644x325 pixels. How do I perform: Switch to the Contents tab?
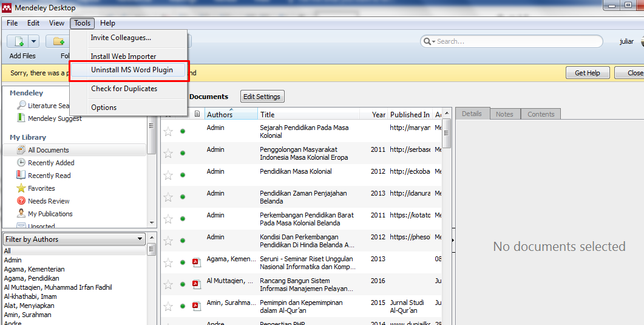tap(541, 114)
